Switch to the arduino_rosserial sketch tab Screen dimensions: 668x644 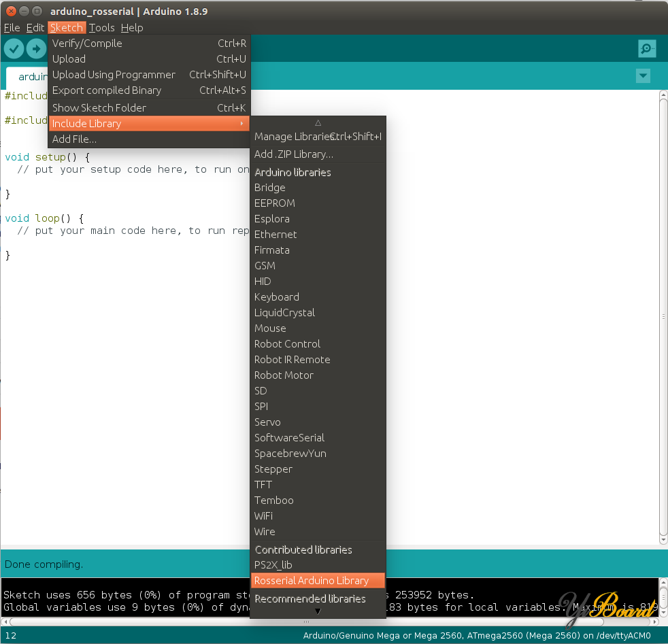coord(28,77)
